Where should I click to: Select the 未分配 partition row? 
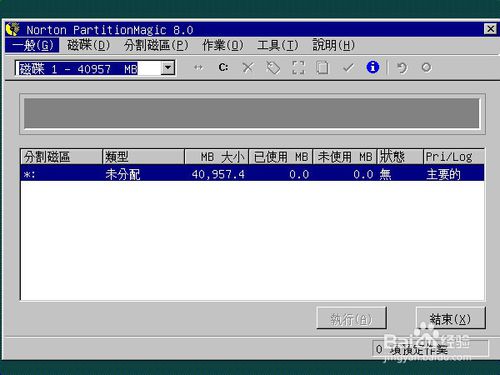[x=252, y=173]
